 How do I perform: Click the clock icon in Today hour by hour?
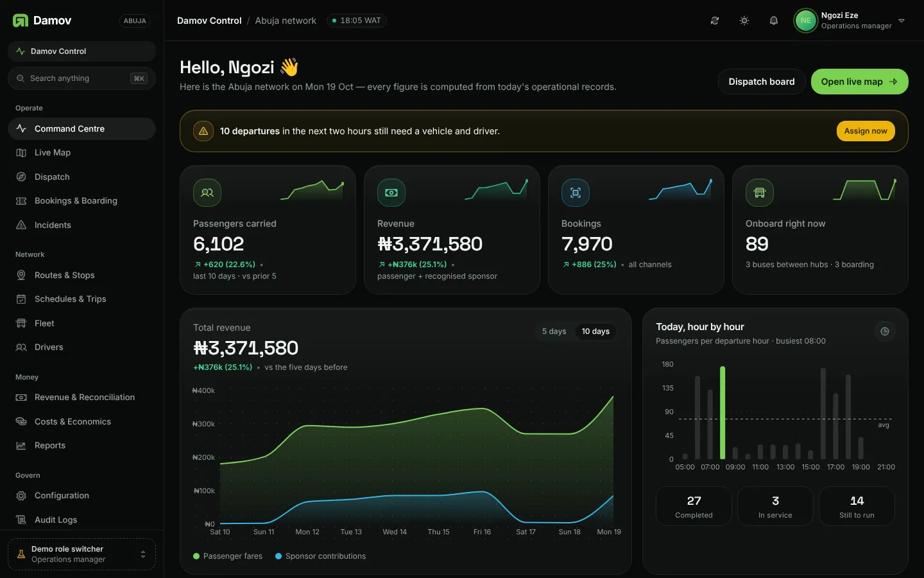click(885, 331)
